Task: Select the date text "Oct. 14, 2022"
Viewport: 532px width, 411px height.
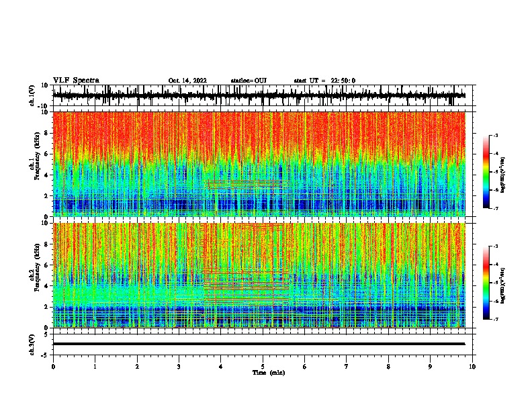Action: pyautogui.click(x=187, y=81)
